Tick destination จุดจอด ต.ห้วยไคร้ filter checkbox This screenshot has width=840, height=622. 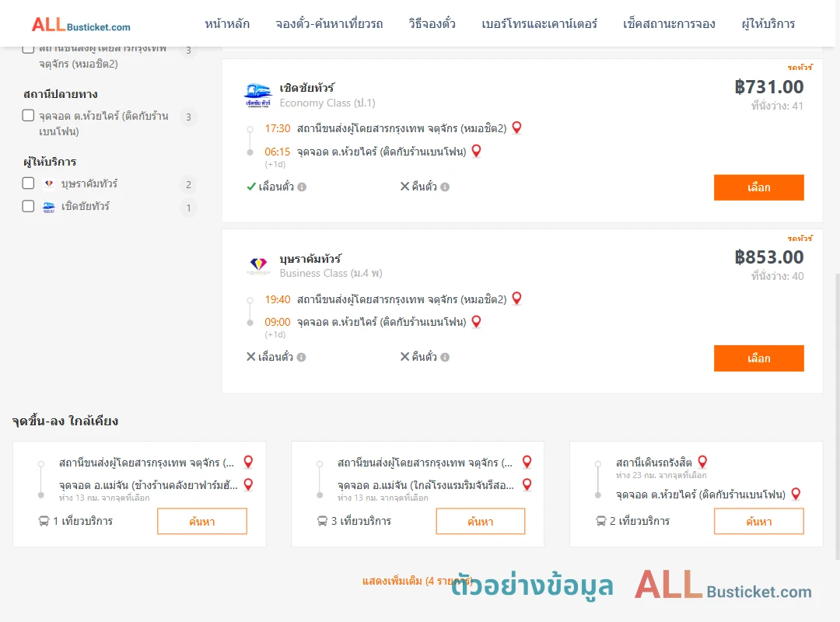[29, 115]
